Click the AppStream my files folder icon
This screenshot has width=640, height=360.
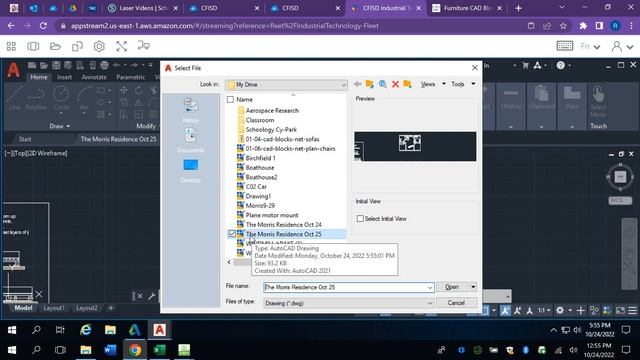(55, 46)
